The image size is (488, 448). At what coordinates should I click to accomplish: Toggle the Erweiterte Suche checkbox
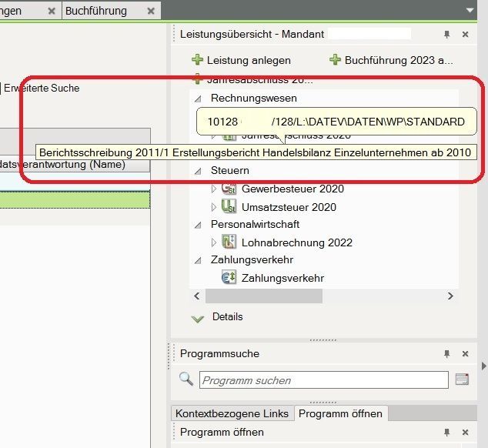point(0,89)
